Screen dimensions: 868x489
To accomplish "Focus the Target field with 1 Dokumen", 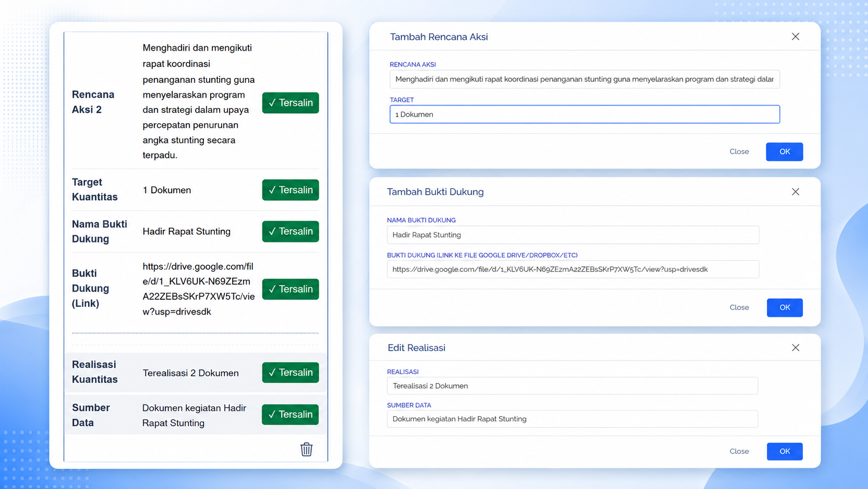I will point(585,114).
